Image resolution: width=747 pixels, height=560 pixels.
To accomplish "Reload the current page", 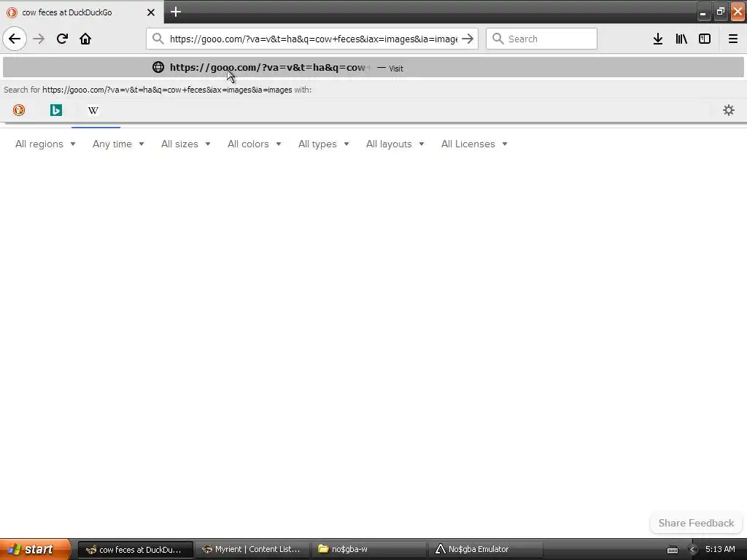I will 62,39.
